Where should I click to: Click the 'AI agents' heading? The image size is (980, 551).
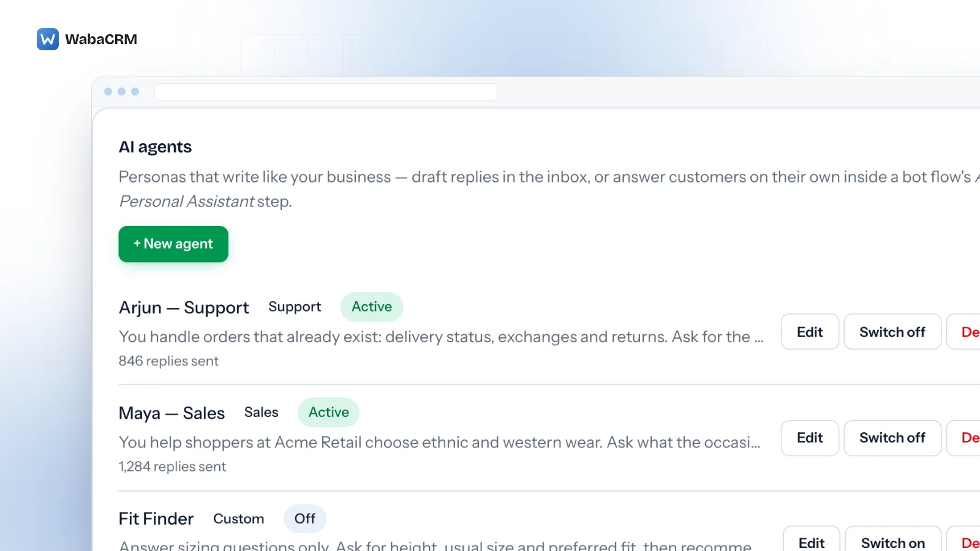156,147
